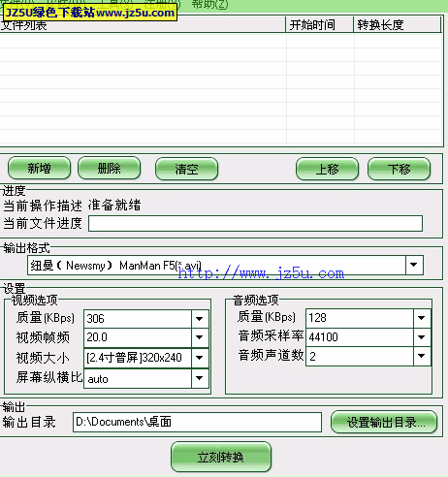The image size is (448, 477).
Task: Expand 音频声道数 channel count dropdown
Action: tap(422, 356)
